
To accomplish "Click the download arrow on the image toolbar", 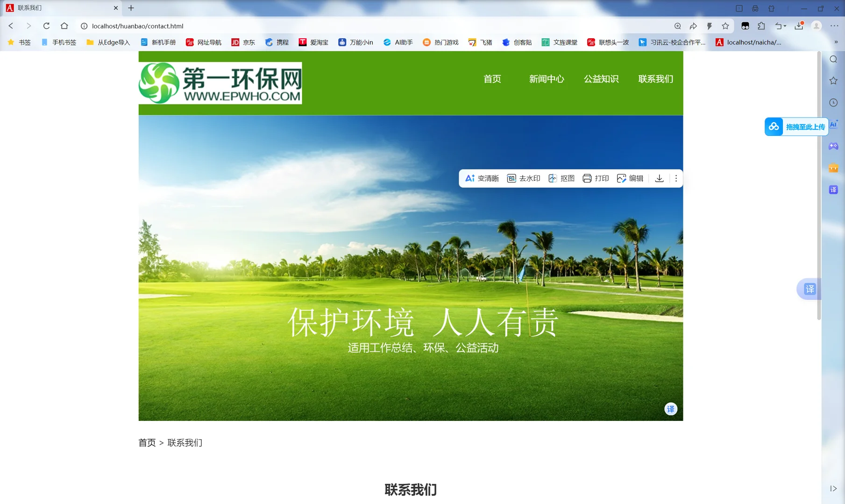I will tap(659, 178).
